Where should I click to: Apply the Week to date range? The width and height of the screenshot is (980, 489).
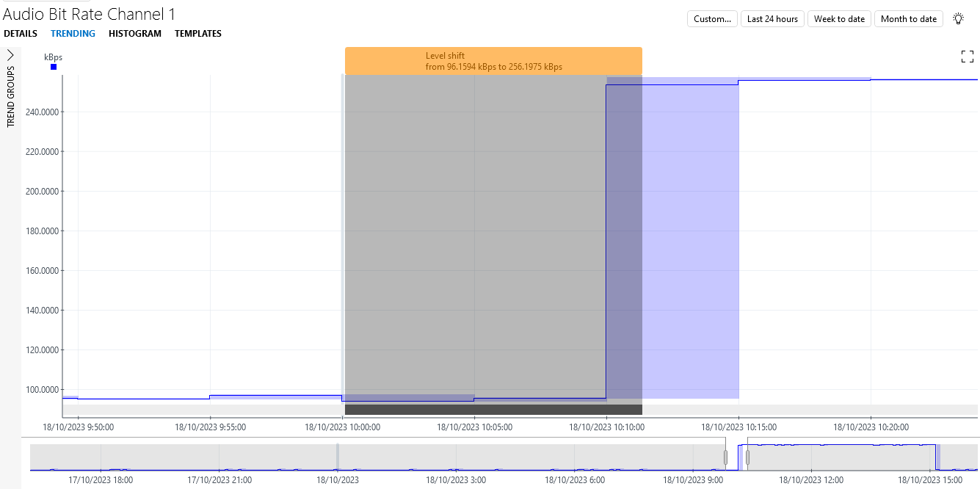pos(839,18)
